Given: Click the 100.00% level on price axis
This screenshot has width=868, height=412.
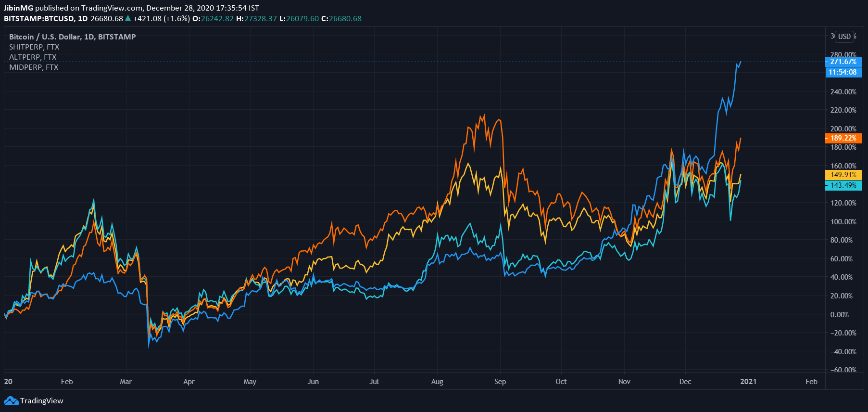Looking at the screenshot, I should (x=843, y=221).
